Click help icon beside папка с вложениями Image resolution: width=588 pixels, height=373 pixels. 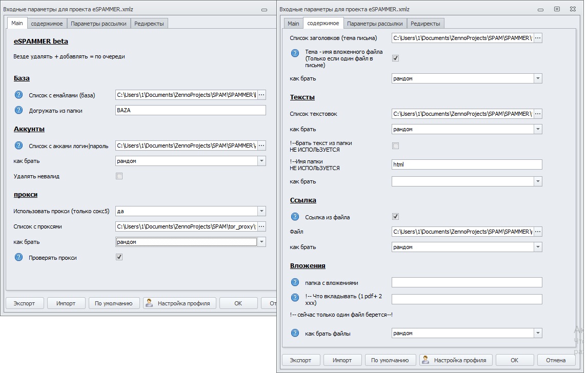click(295, 282)
